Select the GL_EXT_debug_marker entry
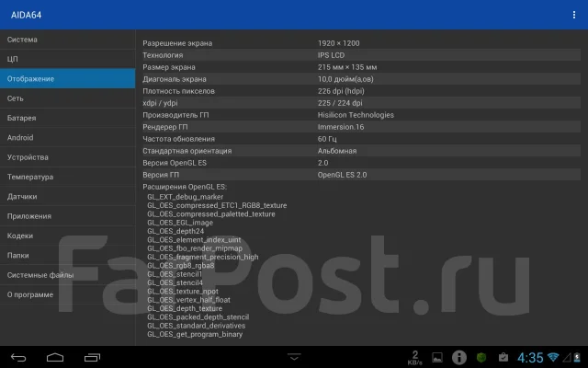588x368 pixels. pyautogui.click(x=186, y=197)
